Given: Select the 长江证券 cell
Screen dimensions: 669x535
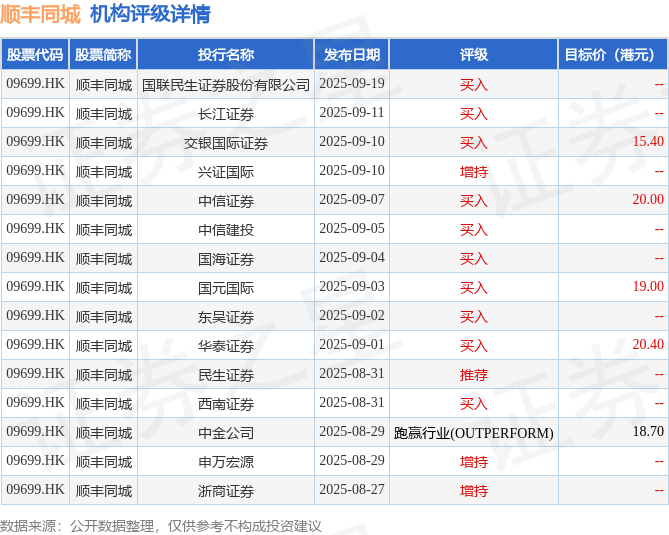Looking at the screenshot, I should [x=226, y=114].
